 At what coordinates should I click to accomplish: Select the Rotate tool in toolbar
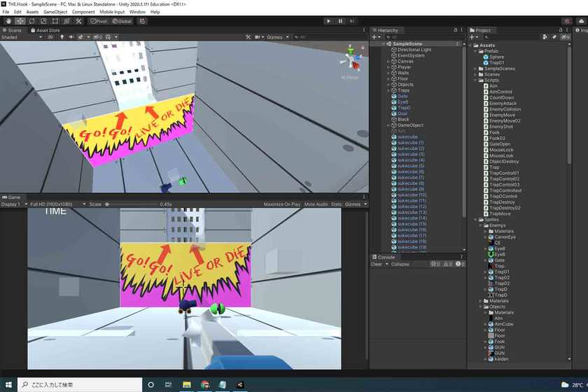31,21
